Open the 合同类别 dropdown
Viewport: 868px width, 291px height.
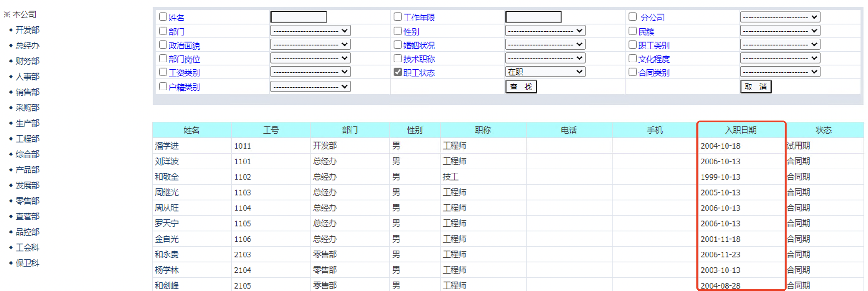780,72
